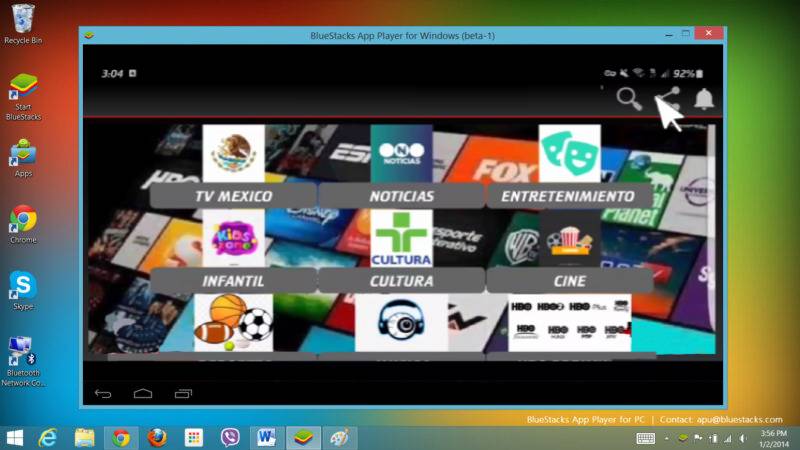Tap the Android home button
Viewport: 800px width, 450px height.
(x=143, y=393)
